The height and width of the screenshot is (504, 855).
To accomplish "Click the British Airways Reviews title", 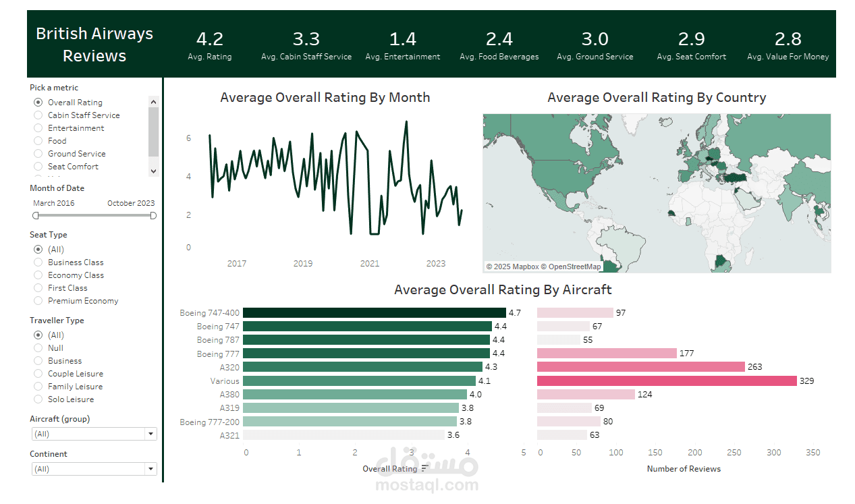I will pos(94,45).
